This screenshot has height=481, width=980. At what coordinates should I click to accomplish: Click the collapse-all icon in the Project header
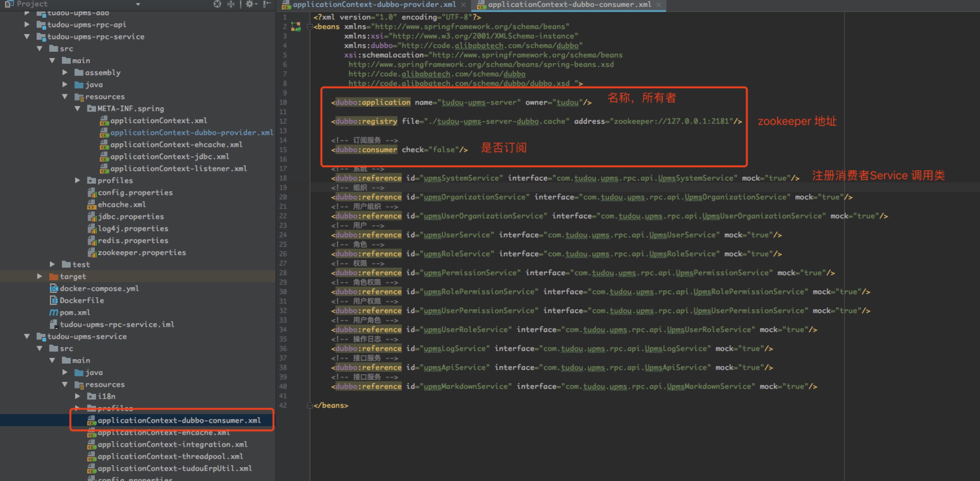click(231, 4)
